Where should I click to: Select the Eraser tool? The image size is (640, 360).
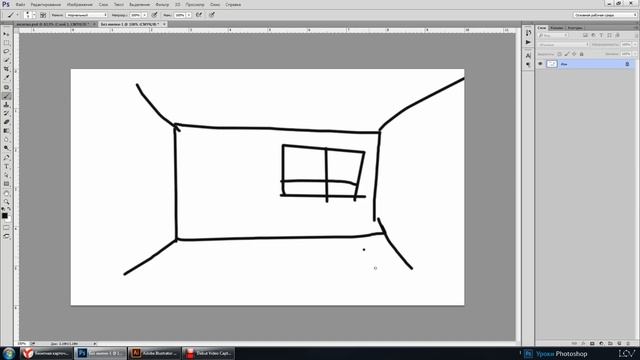point(6,122)
